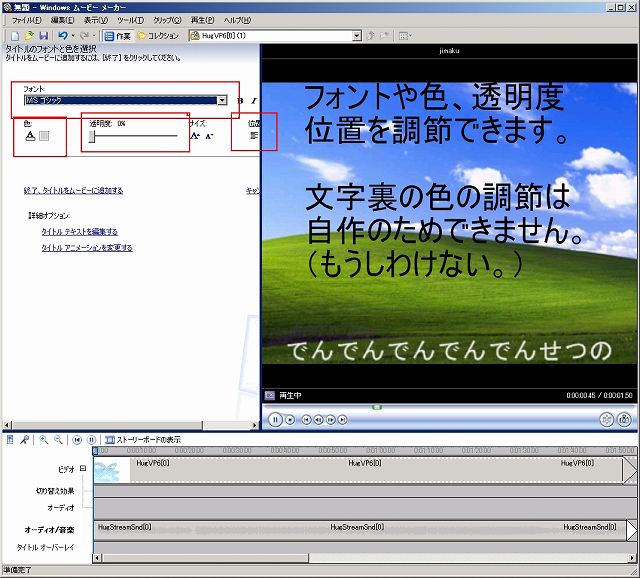Click the New Project toolbar icon

[x=15, y=36]
